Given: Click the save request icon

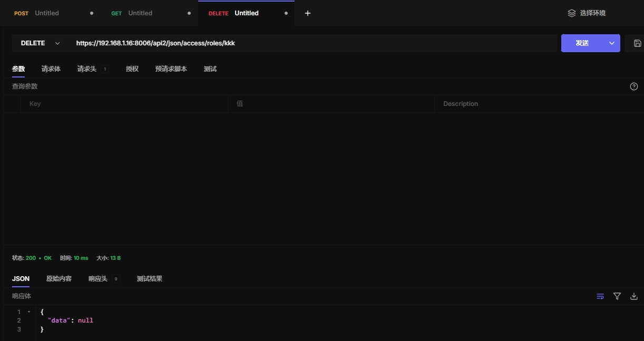Looking at the screenshot, I should 637,43.
